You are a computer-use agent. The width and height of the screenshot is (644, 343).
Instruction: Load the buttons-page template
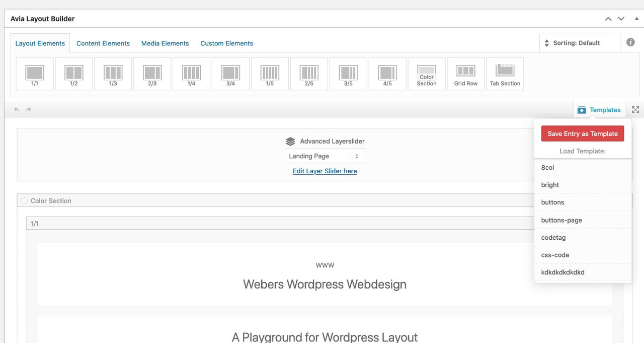coord(583,220)
